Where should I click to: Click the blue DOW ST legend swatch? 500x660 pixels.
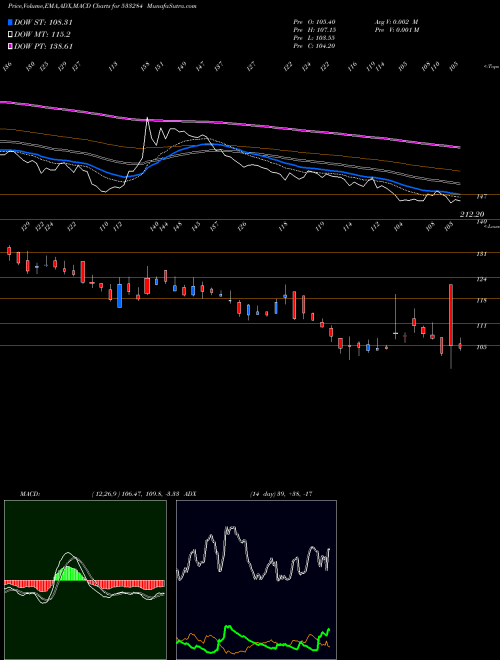tap(10, 22)
